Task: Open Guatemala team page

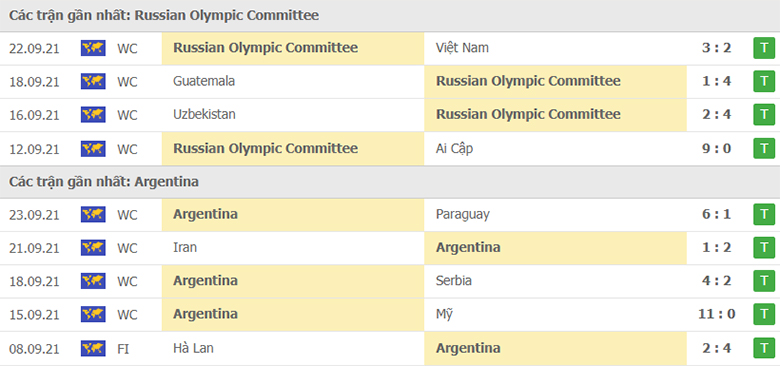Action: [x=204, y=81]
